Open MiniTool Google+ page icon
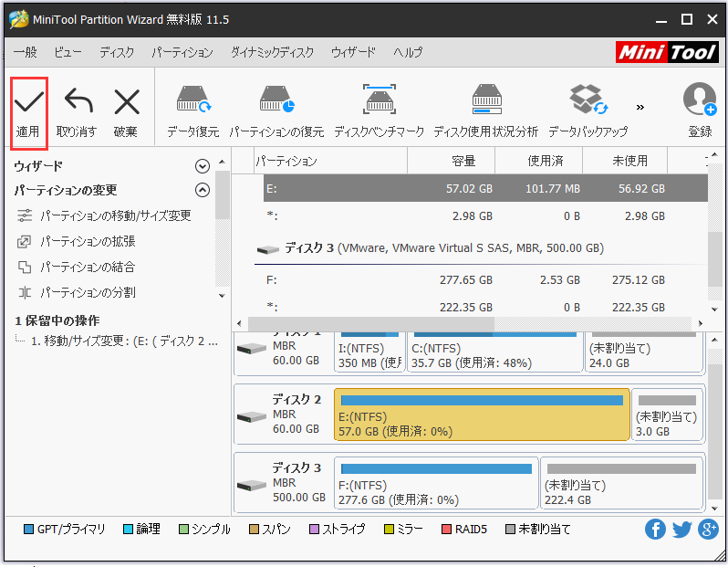The height and width of the screenshot is (567, 728). coord(708,529)
